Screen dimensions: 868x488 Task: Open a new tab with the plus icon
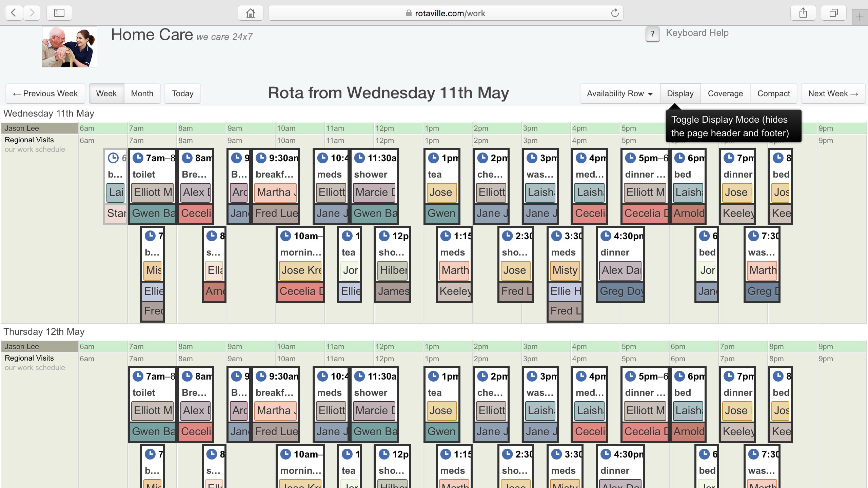point(860,17)
